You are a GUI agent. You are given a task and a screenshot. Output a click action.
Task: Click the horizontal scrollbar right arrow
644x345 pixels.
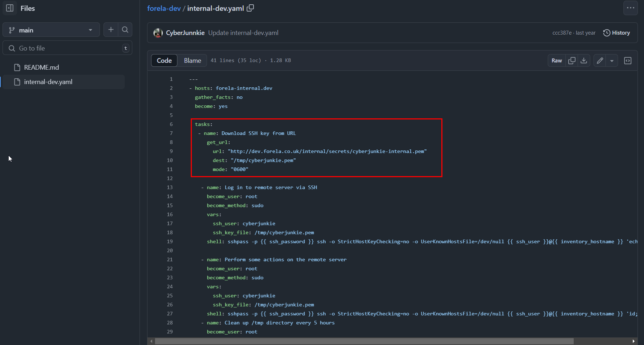[634, 341]
